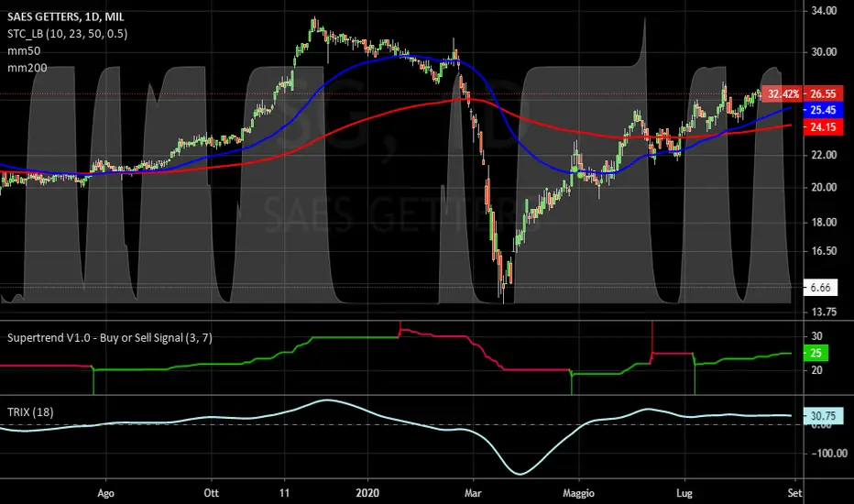
Task: Click the Maggio date label on time axis
Action: point(578,493)
